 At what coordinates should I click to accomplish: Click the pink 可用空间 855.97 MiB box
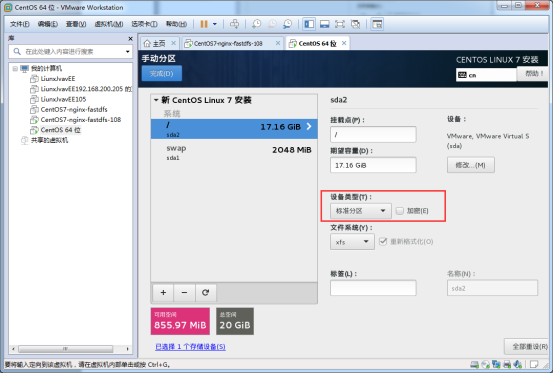point(180,321)
